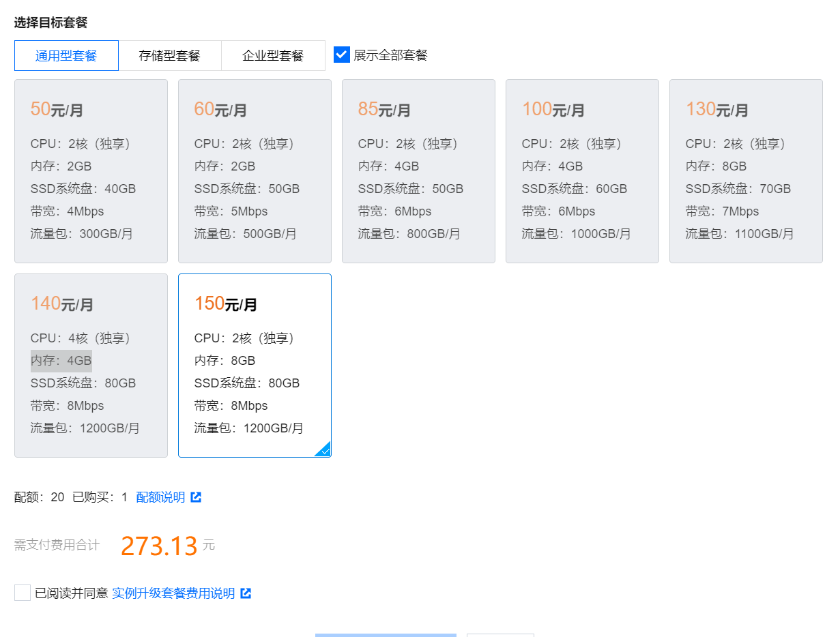Open the 配额说明 link
This screenshot has width=840, height=637.
coord(161,497)
